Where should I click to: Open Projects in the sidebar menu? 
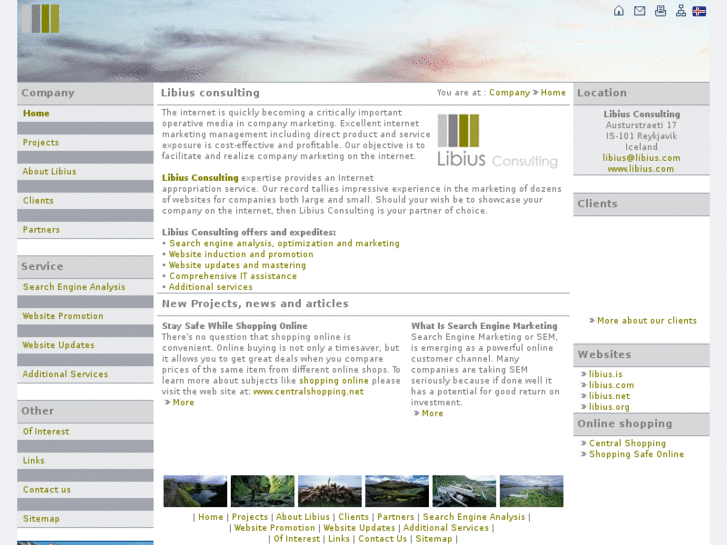click(41, 142)
